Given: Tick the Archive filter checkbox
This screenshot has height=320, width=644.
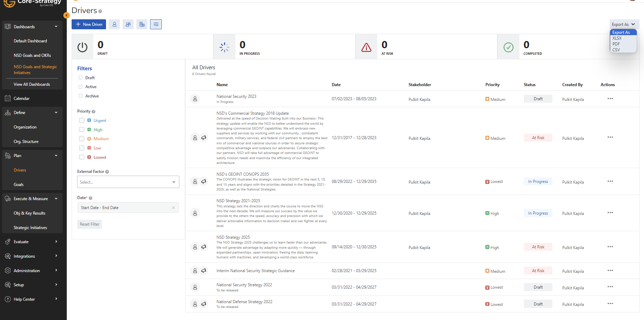Looking at the screenshot, I should [x=81, y=96].
